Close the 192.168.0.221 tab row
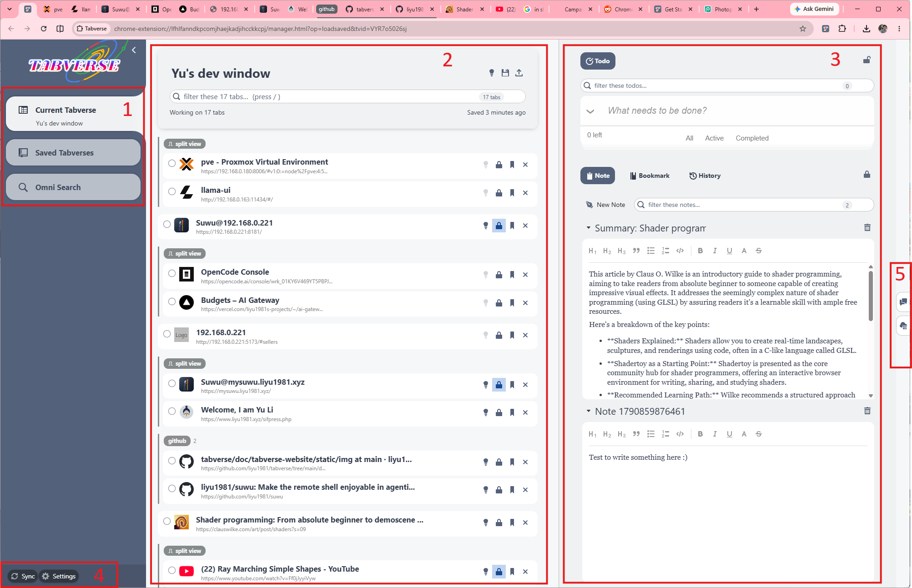Screen dimensions: 912x588 [x=525, y=335]
